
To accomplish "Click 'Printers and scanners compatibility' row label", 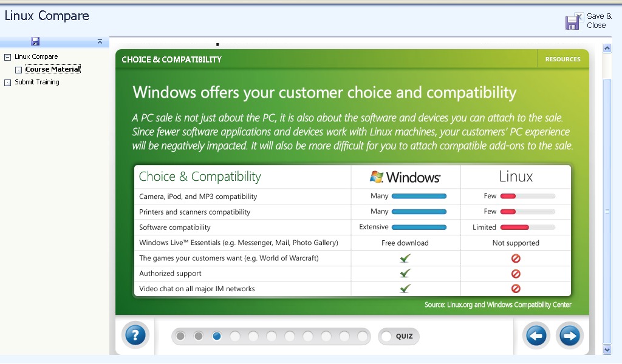I will (x=194, y=212).
